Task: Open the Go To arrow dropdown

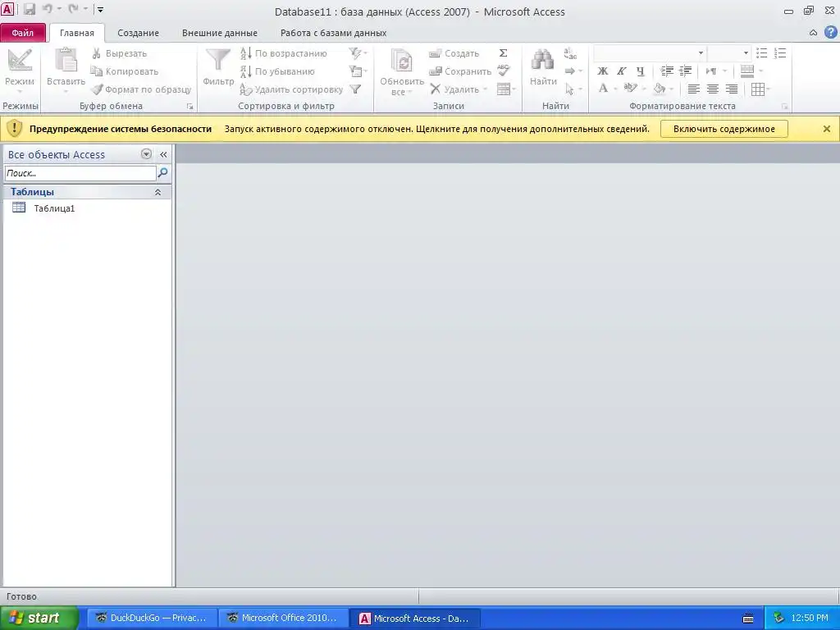Action: tap(573, 71)
